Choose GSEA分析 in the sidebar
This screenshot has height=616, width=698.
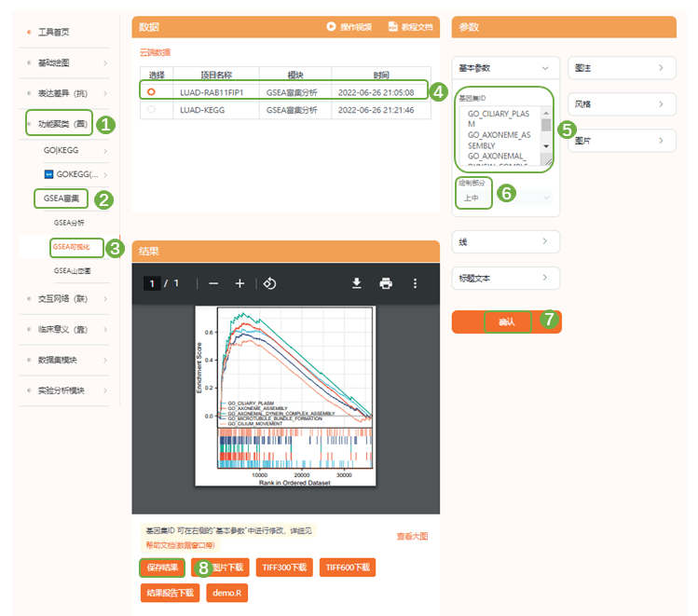point(69,223)
